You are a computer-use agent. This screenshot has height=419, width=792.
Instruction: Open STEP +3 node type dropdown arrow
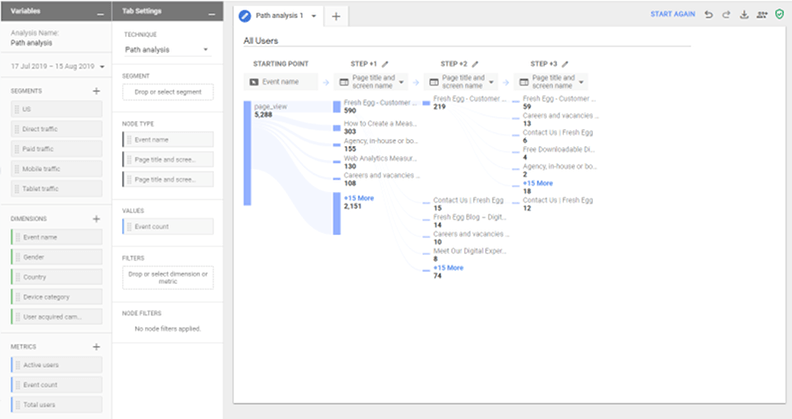(x=581, y=82)
